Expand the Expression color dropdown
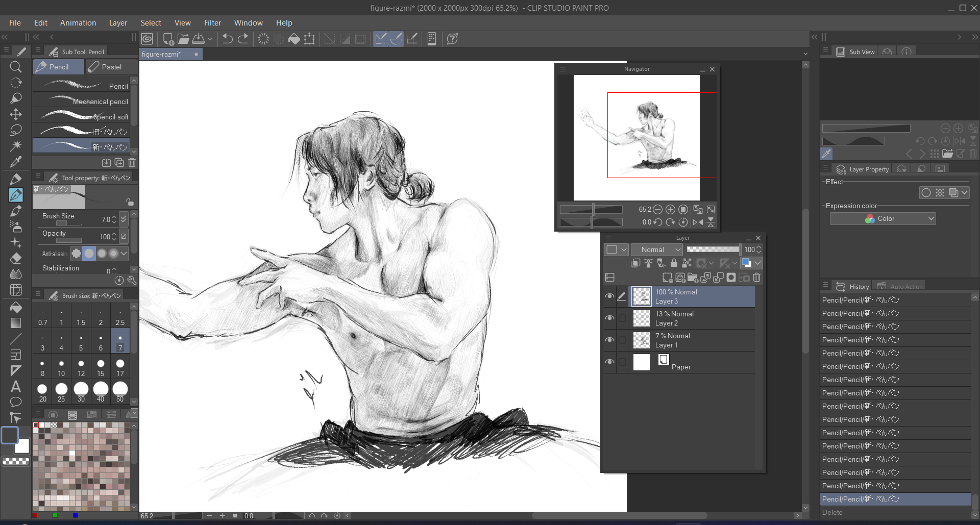980x525 pixels. click(x=883, y=219)
